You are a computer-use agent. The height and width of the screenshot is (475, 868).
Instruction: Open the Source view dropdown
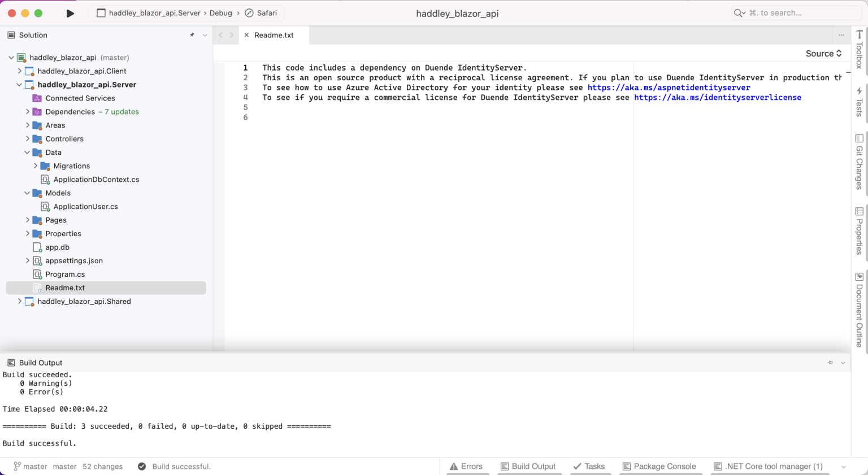(x=823, y=53)
